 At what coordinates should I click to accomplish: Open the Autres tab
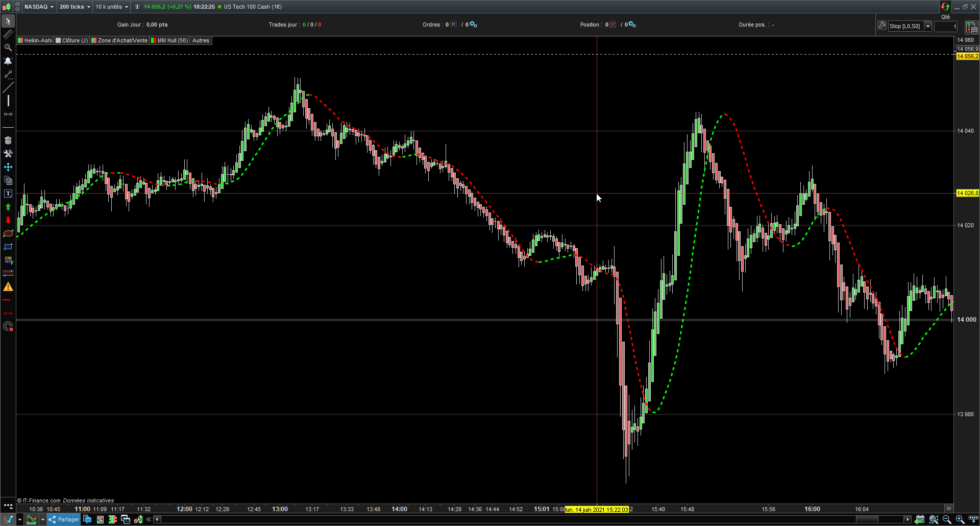point(201,40)
